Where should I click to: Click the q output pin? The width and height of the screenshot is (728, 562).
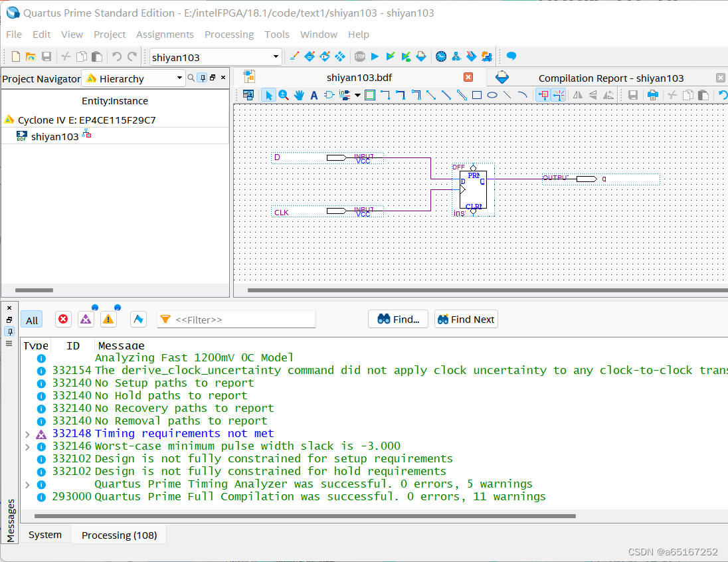pos(600,179)
